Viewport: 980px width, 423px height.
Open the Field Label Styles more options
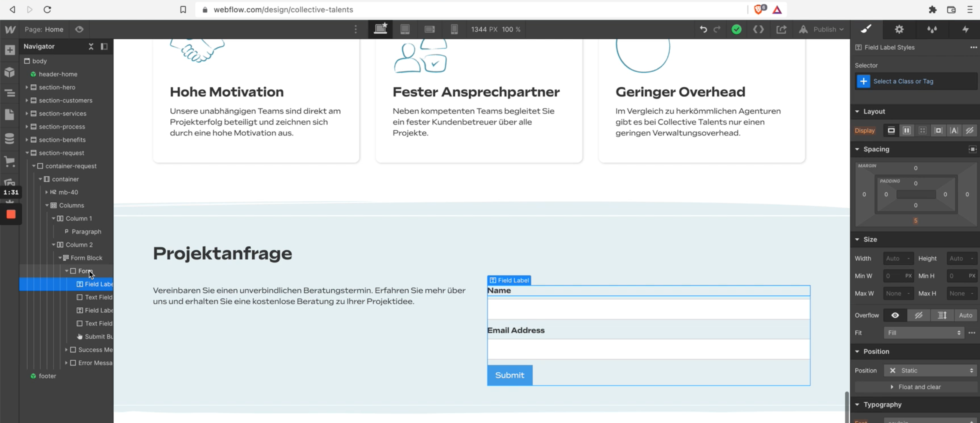coord(973,47)
